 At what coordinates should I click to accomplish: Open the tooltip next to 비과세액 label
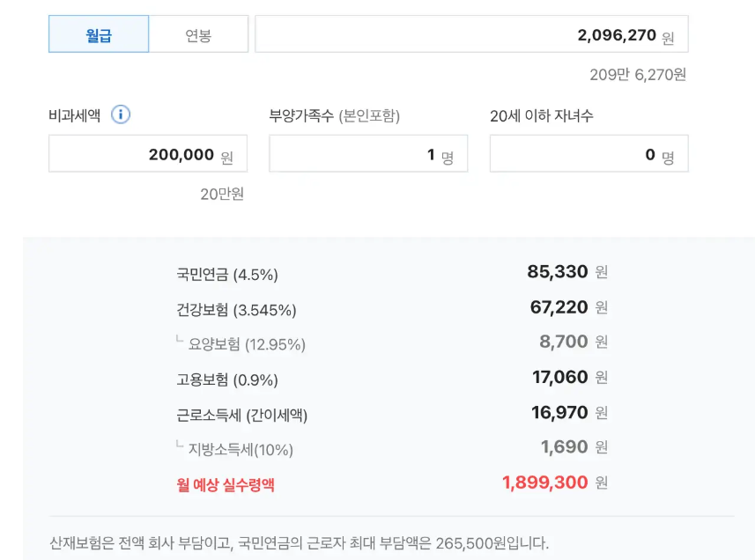tap(122, 114)
